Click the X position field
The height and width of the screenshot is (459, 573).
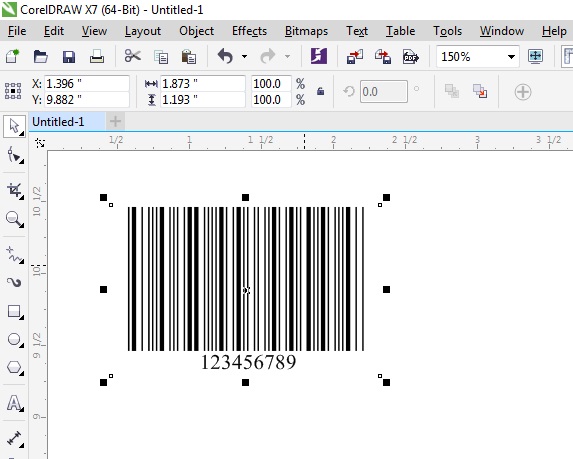pyautogui.click(x=87, y=84)
